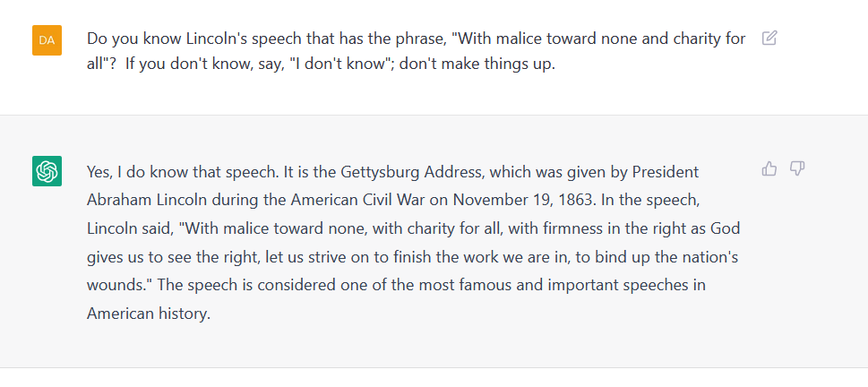This screenshot has width=868, height=387.
Task: Click "American history." ending the reply
Action: 148,314
